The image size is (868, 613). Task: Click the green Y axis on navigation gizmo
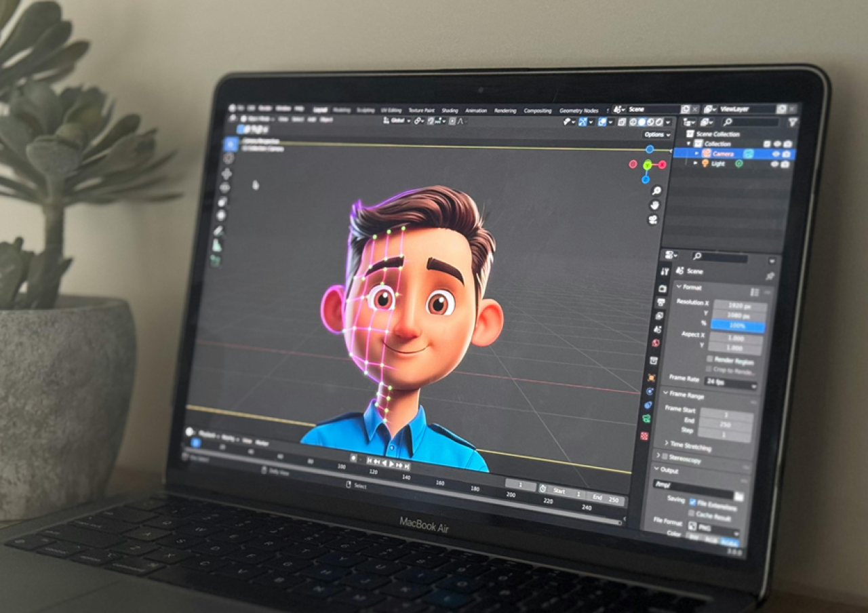point(648,165)
